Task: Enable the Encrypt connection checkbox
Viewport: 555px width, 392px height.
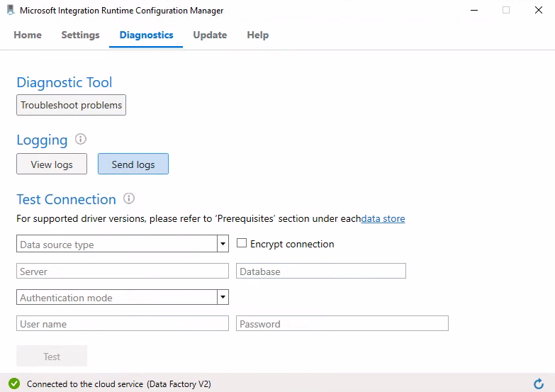Action: coord(242,243)
